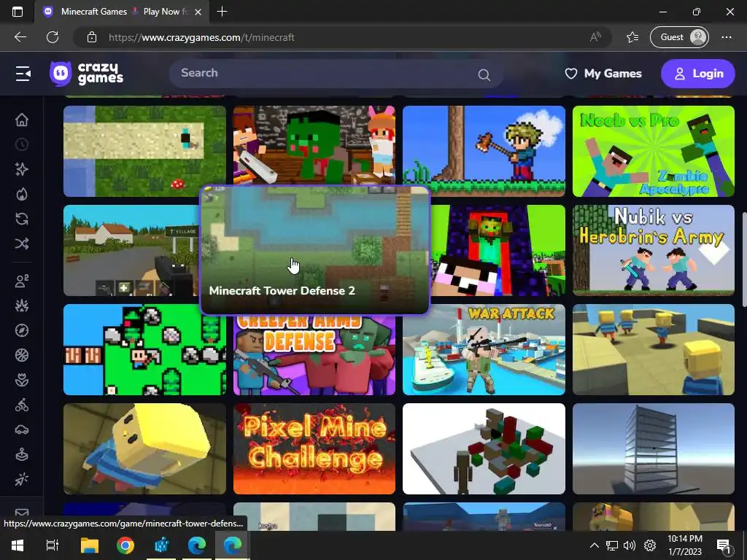Open Bike games cyclist icon
This screenshot has width=747, height=560.
click(x=21, y=405)
